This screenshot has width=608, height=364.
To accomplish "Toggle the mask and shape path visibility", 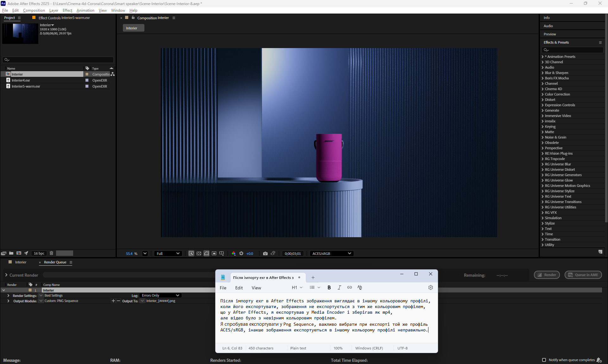I will [x=206, y=254].
